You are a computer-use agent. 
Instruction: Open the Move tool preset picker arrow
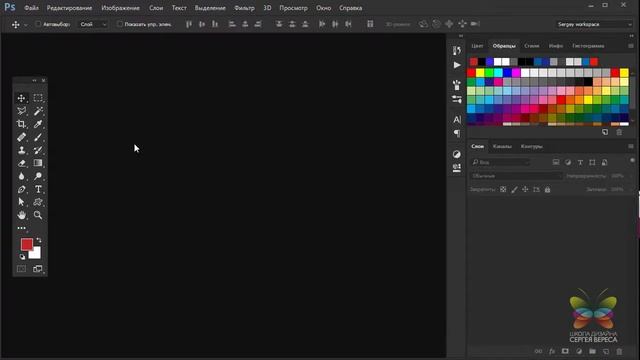[26, 25]
